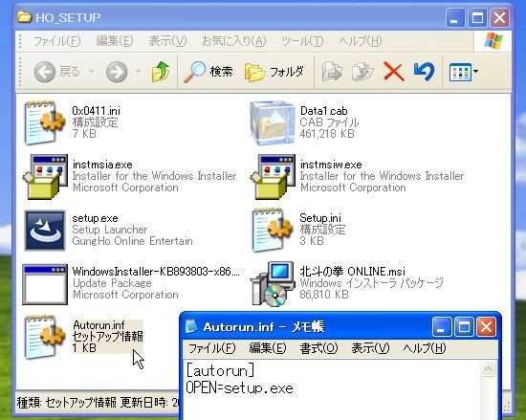Close the Autorun.inf Notepad window
Screen dimensions: 526x420
pos(486,326)
